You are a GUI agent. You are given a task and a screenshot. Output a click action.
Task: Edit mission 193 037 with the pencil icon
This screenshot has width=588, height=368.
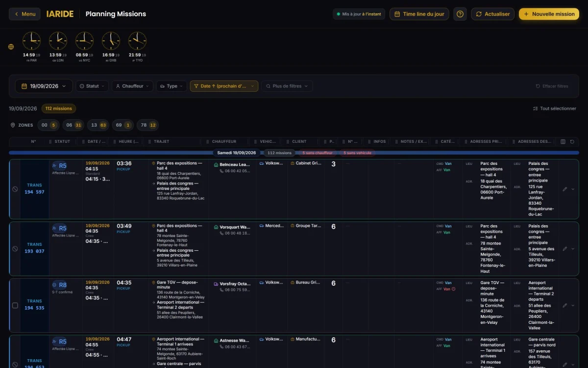coord(564,249)
